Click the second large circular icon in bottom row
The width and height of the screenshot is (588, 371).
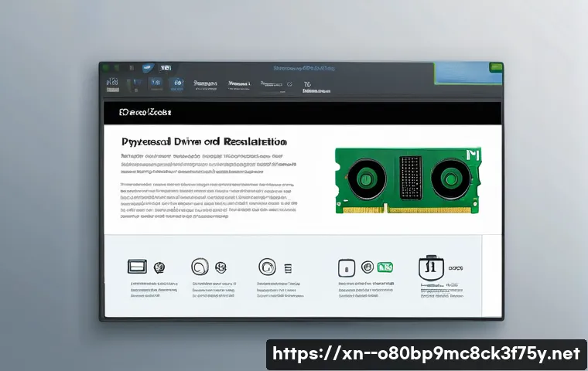[267, 267]
